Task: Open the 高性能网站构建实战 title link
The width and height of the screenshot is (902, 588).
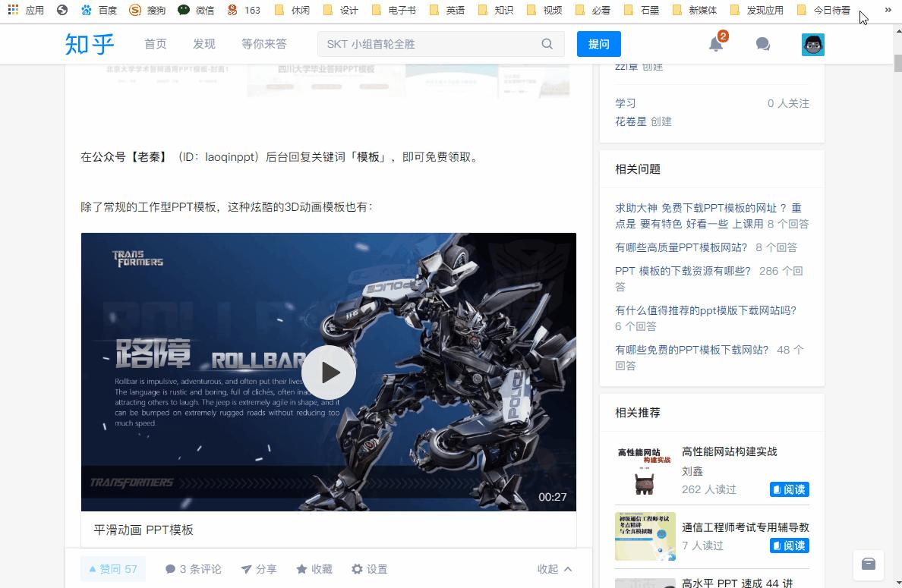Action: pyautogui.click(x=729, y=451)
